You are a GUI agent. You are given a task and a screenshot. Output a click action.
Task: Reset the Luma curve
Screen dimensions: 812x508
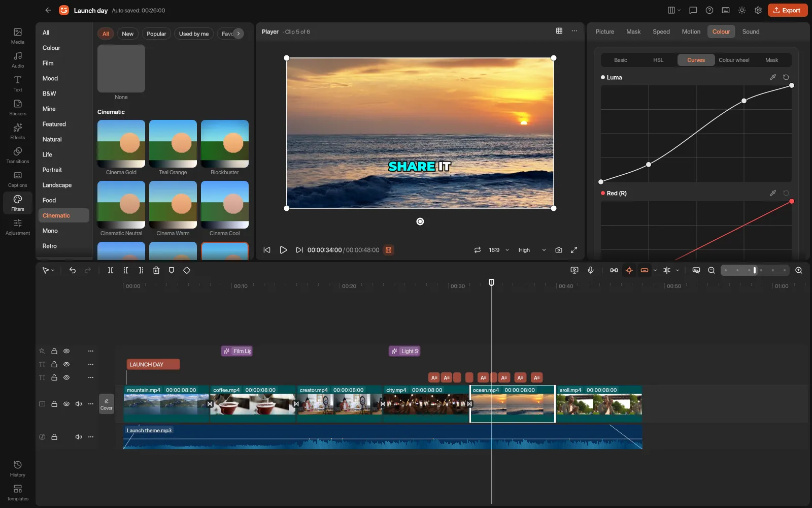tap(786, 77)
